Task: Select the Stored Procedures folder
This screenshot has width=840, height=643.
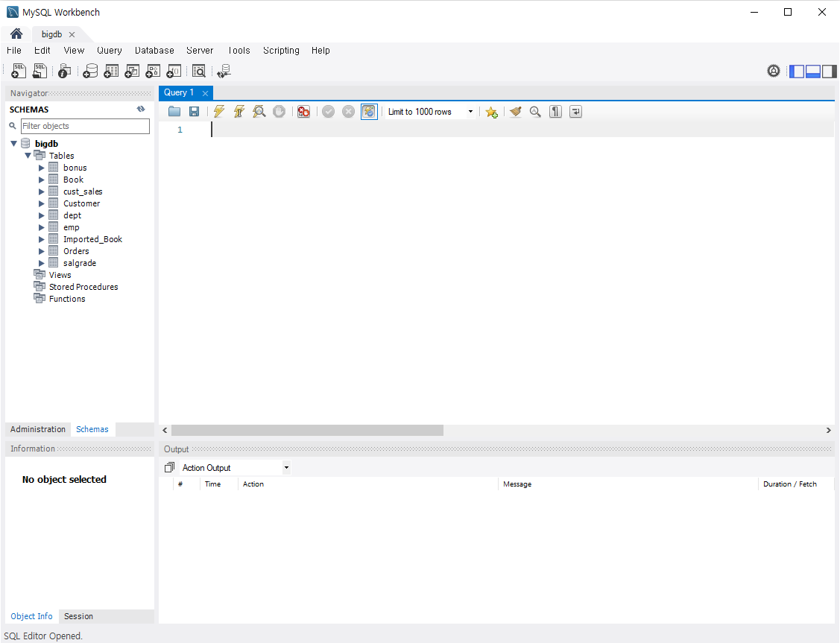Action: [83, 287]
